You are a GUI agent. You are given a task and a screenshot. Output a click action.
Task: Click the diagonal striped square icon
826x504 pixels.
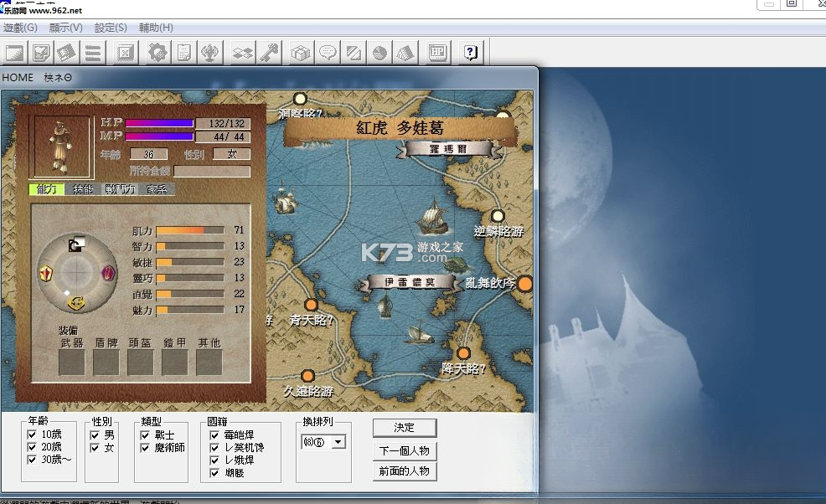coord(354,53)
